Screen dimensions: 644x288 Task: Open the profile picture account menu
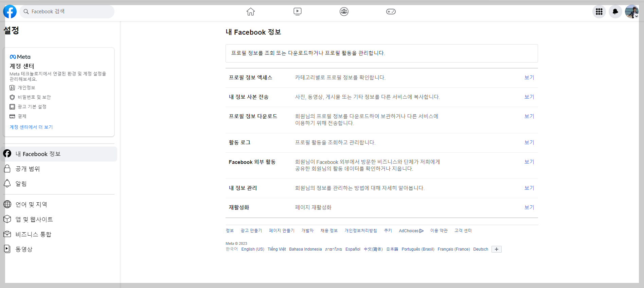[632, 12]
